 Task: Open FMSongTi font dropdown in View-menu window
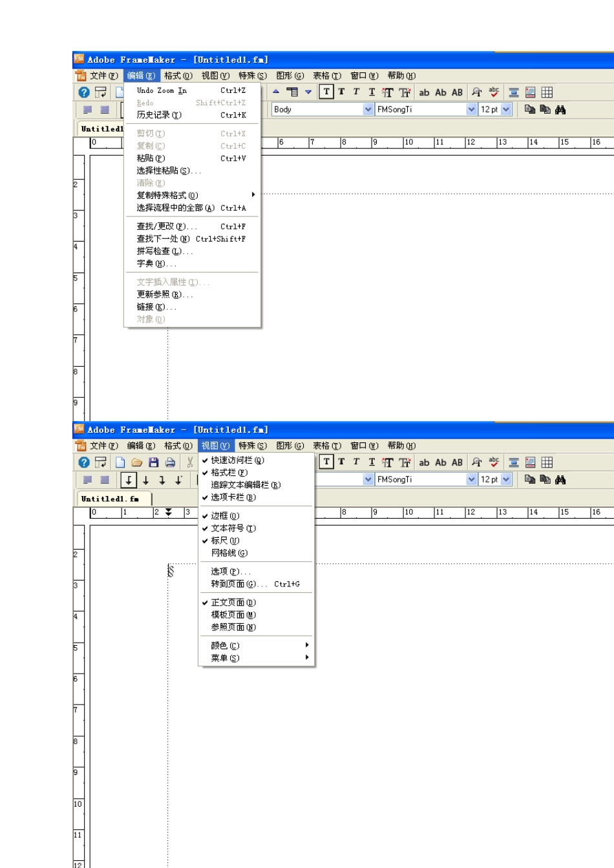tap(471, 479)
